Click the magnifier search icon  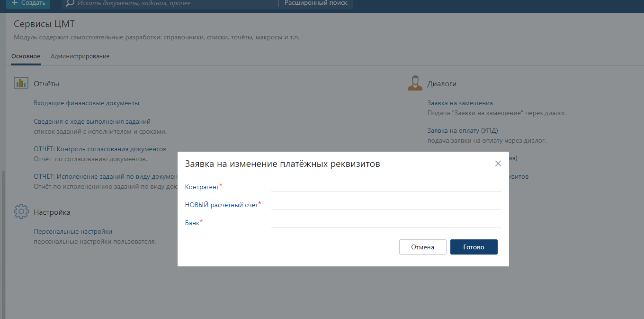point(70,3)
